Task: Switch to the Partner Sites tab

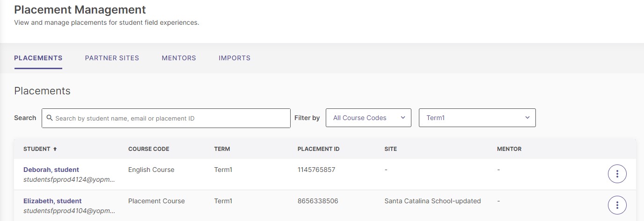Action: pyautogui.click(x=112, y=58)
